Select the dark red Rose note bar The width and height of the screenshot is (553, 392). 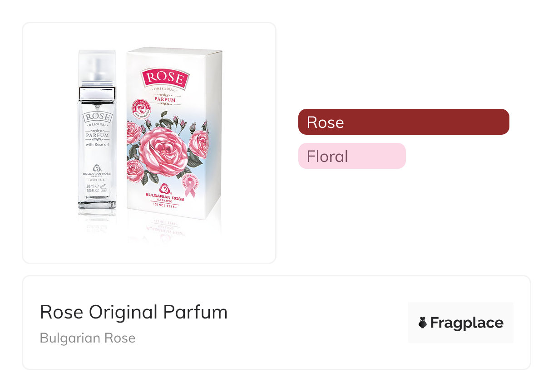pyautogui.click(x=403, y=122)
